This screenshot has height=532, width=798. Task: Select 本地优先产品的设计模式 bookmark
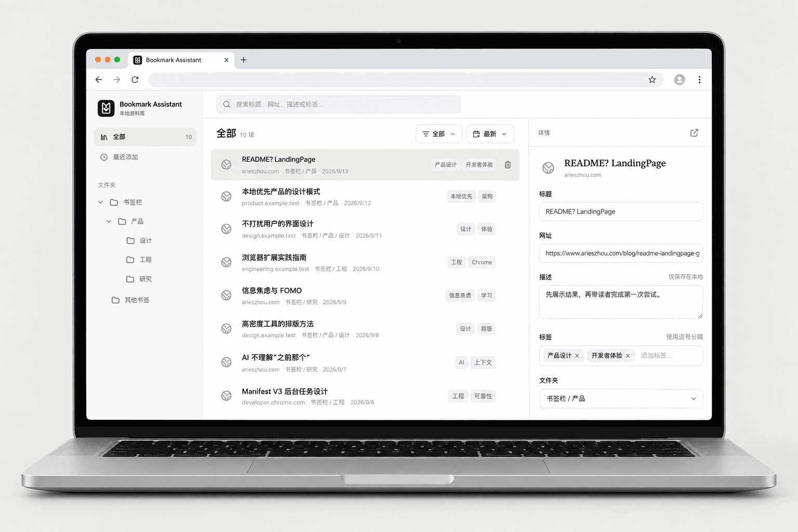pyautogui.click(x=365, y=197)
